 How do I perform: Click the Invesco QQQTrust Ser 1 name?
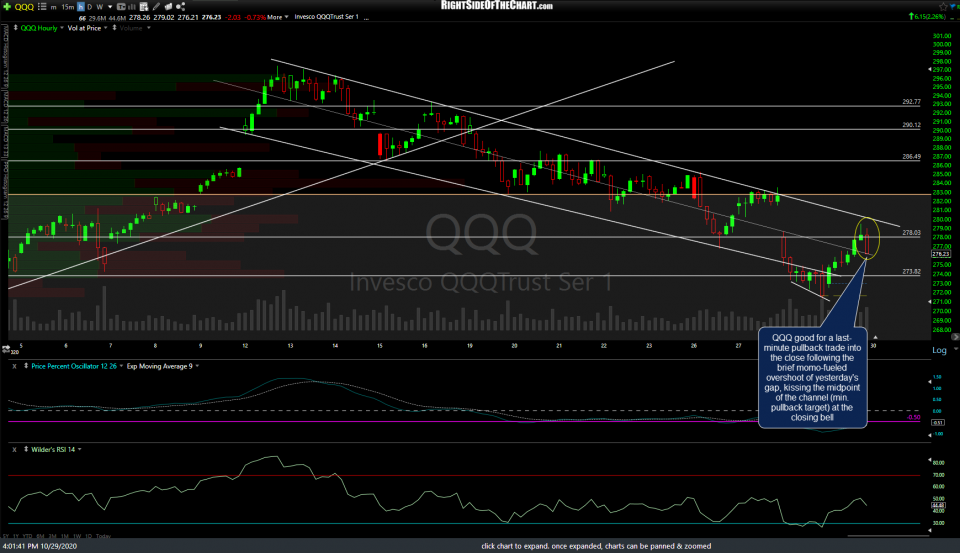[326, 17]
